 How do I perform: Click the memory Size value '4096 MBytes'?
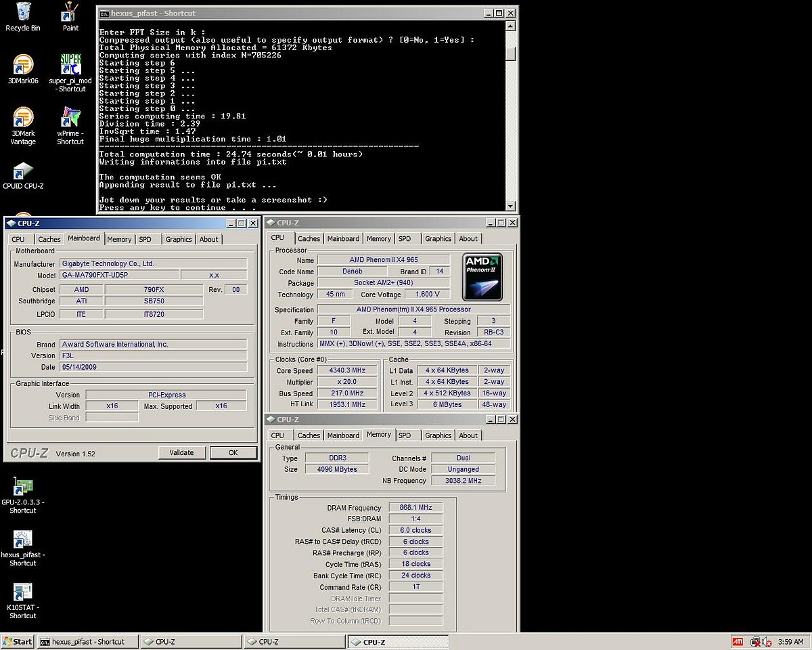click(x=336, y=469)
